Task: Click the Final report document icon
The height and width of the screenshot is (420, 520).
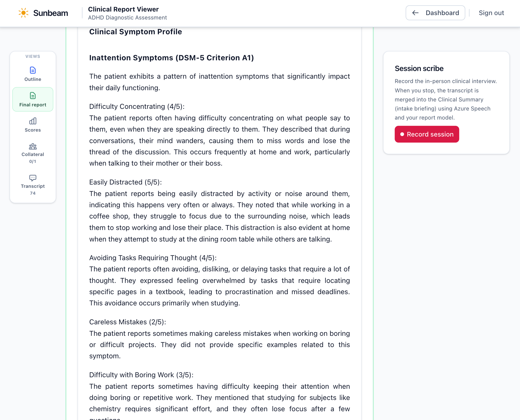Action: coord(33,96)
